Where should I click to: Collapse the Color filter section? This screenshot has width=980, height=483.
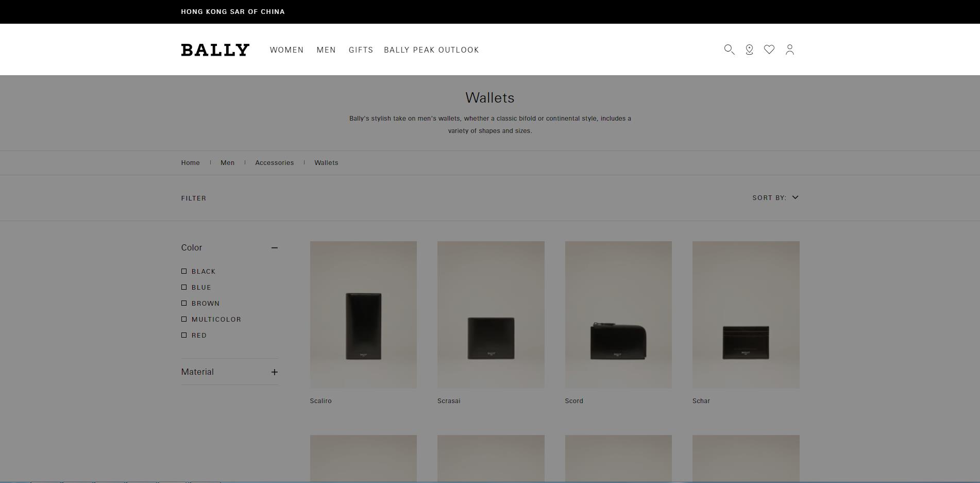274,248
